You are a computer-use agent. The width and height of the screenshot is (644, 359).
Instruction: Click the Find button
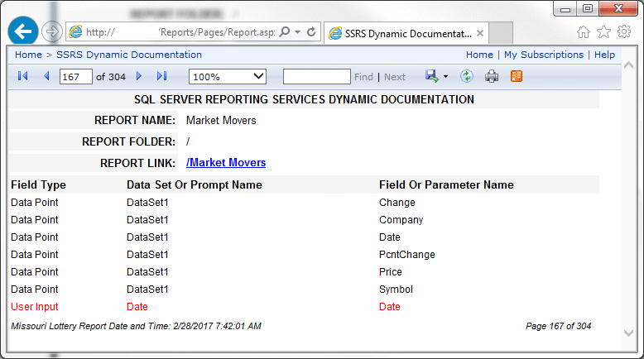pos(363,77)
